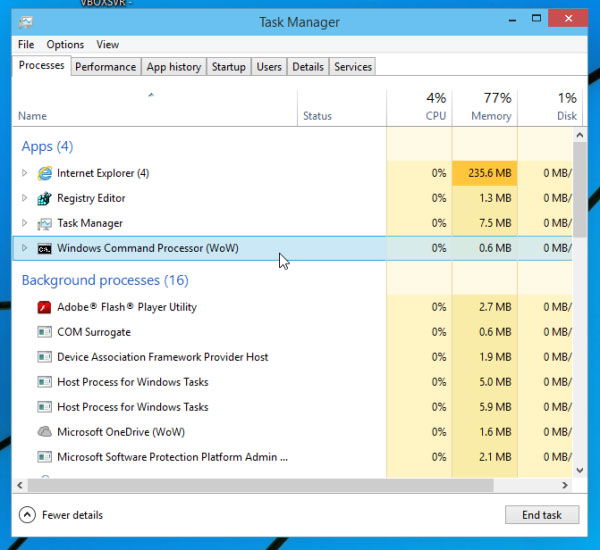Sort by the Memory column header
The width and height of the screenshot is (600, 550).
click(485, 108)
